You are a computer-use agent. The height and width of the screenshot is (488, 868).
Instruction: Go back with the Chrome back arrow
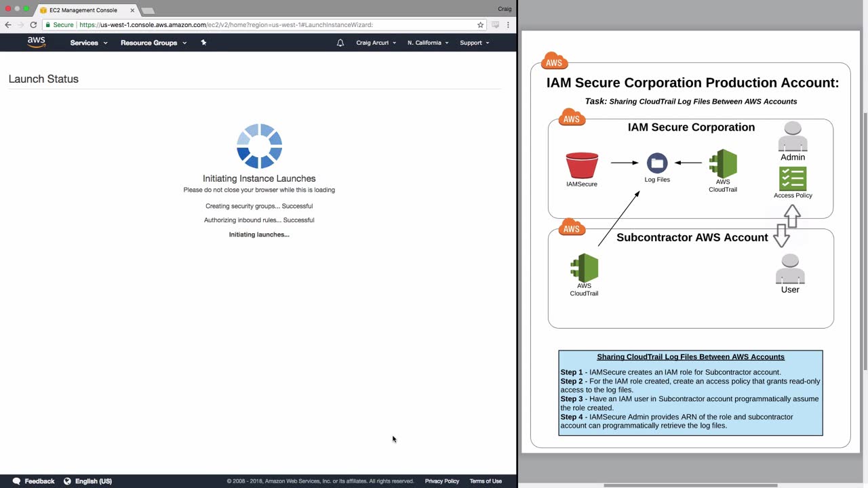pyautogui.click(x=8, y=25)
